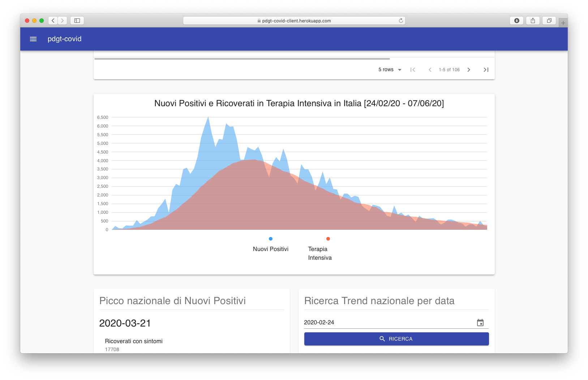Click Ricerca Trend nazionale per data heading

[x=379, y=301]
